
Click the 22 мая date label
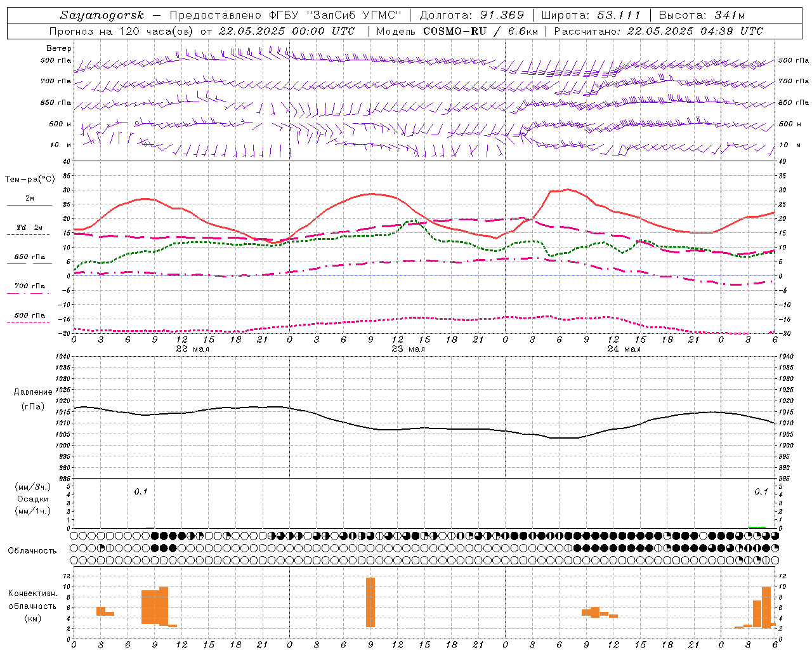[192, 348]
